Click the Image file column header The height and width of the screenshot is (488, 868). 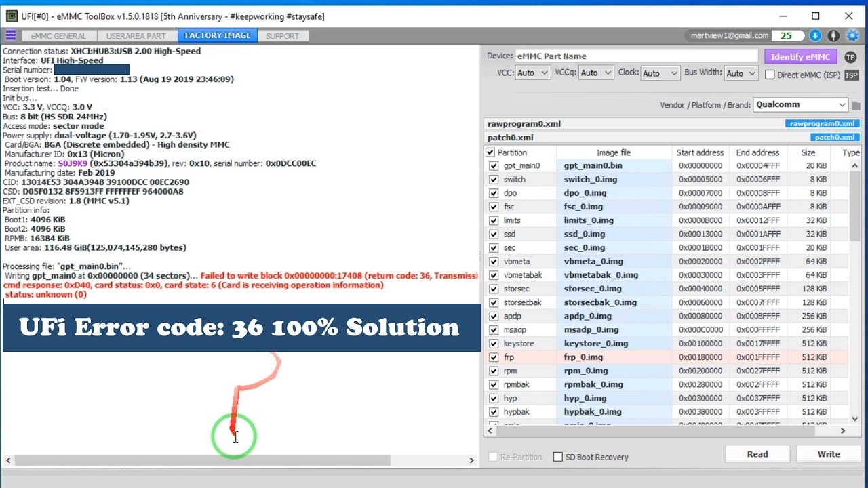[x=614, y=152]
